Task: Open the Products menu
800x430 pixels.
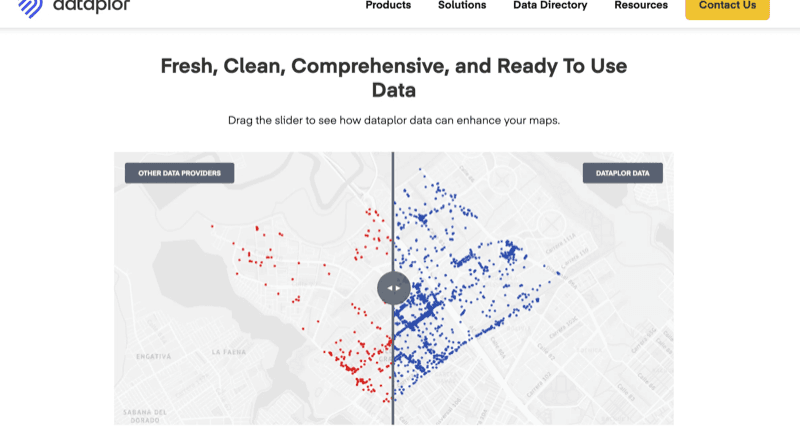Action: point(388,6)
